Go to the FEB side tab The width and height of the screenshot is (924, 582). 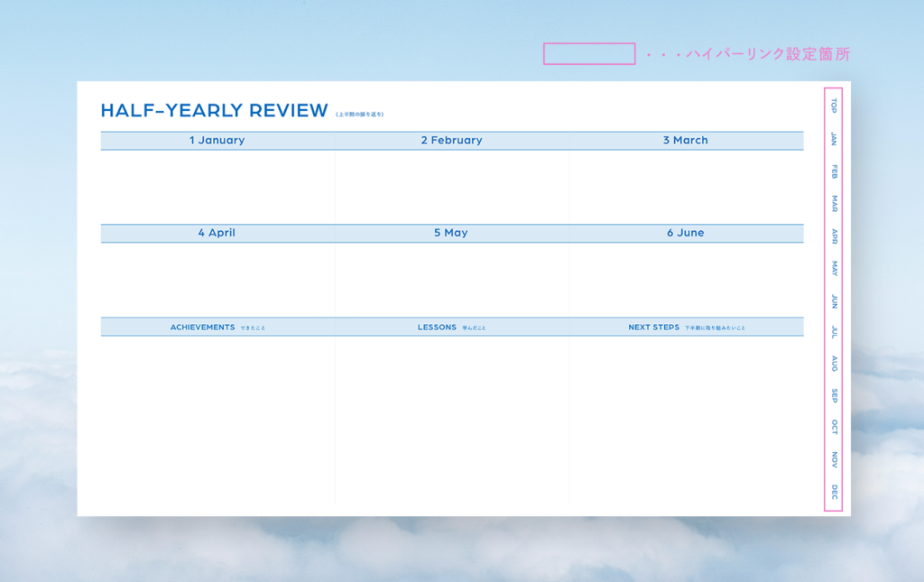(834, 171)
